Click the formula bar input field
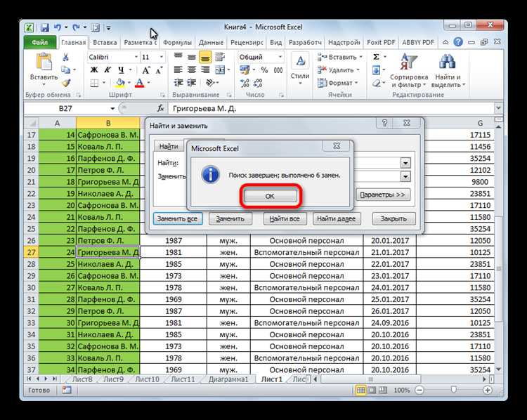 pos(331,108)
